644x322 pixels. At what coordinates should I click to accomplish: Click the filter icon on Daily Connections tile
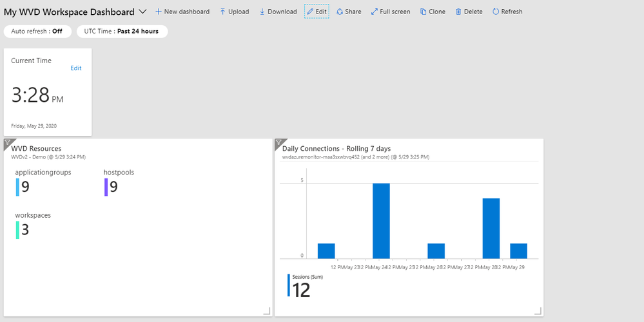pyautogui.click(x=279, y=143)
